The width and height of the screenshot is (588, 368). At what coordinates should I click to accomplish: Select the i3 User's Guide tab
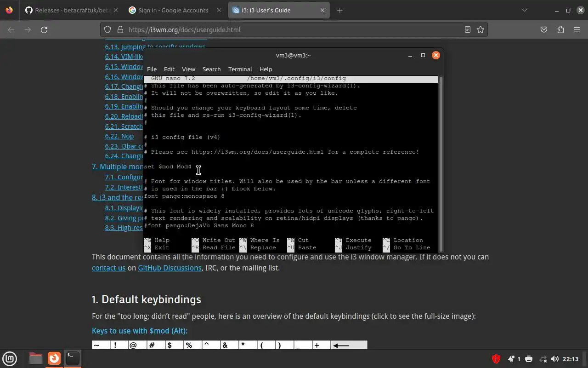pyautogui.click(x=279, y=10)
